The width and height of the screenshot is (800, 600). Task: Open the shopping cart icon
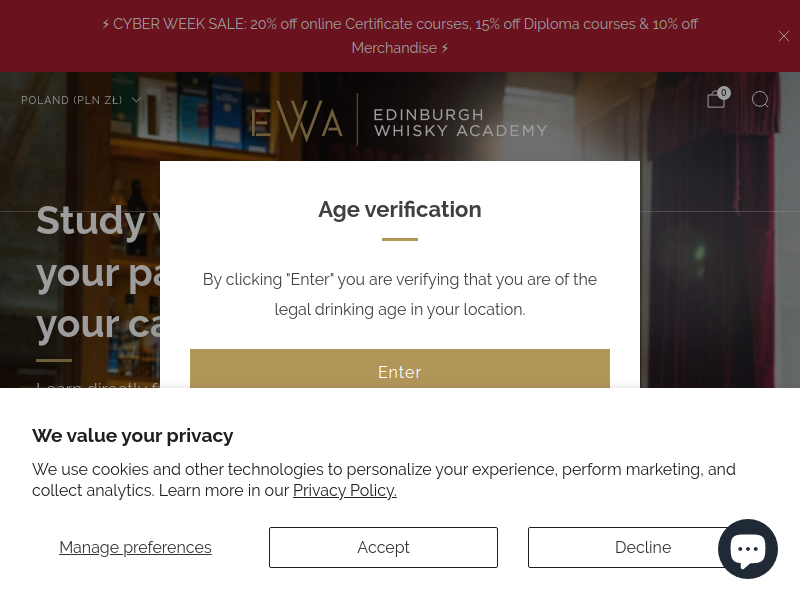716,99
